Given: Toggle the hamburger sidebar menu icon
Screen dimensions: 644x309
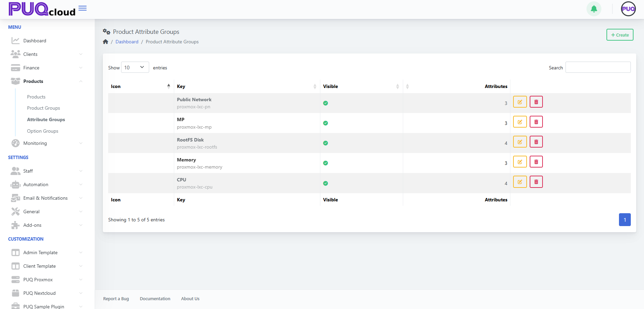Looking at the screenshot, I should tap(83, 8).
